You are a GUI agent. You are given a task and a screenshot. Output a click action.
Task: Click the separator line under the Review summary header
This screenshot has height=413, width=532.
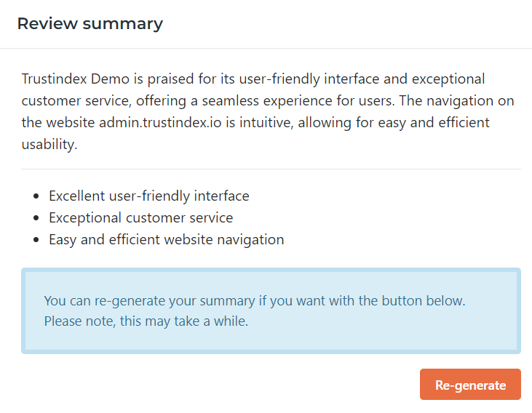(266, 49)
